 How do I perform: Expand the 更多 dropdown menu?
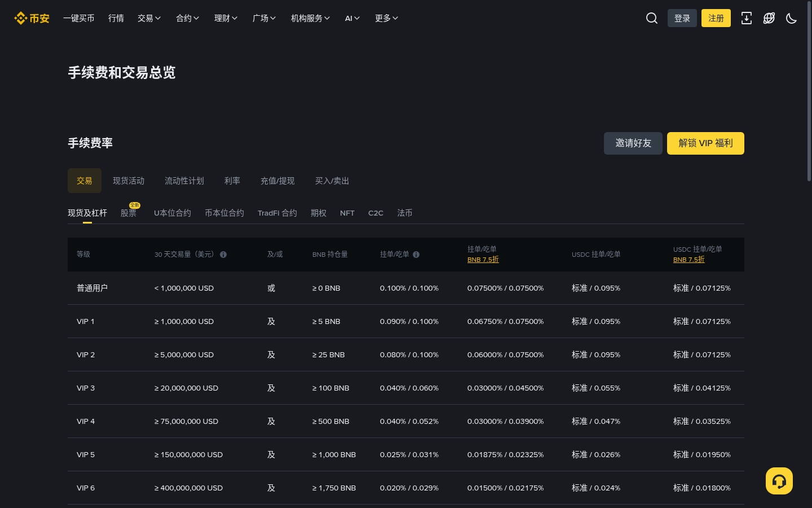tap(387, 18)
